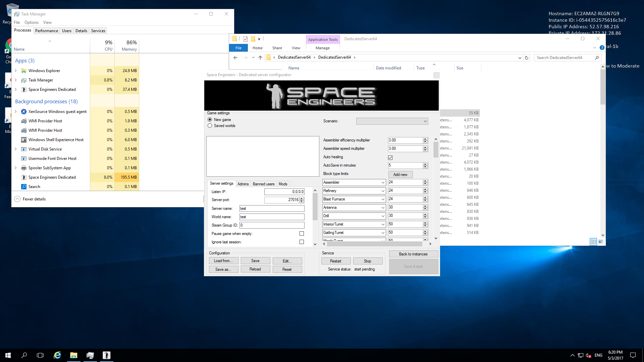
Task: Expand the Windows Explorer process entry
Action: coord(16,71)
